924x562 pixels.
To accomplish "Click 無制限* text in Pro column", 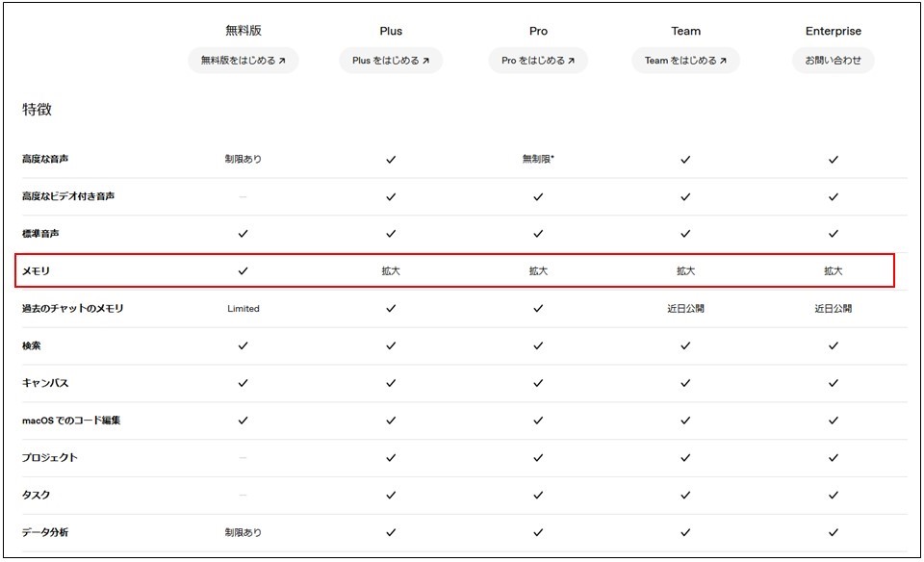I will coord(538,159).
